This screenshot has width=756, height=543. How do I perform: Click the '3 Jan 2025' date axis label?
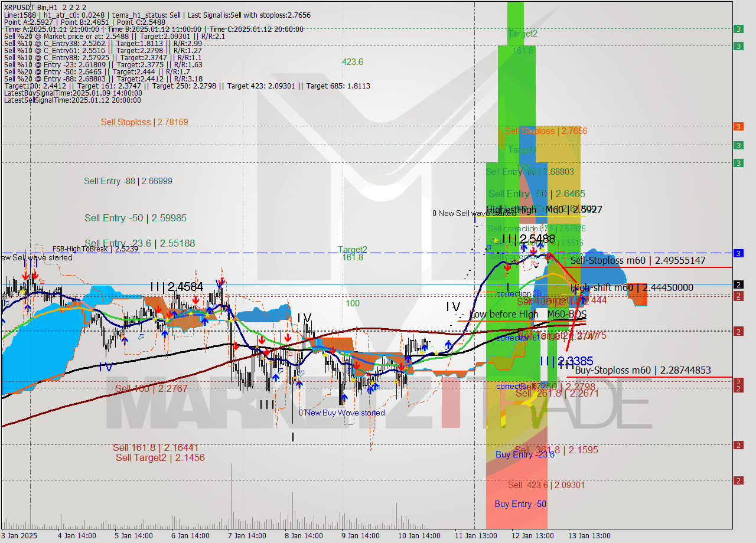[20, 536]
